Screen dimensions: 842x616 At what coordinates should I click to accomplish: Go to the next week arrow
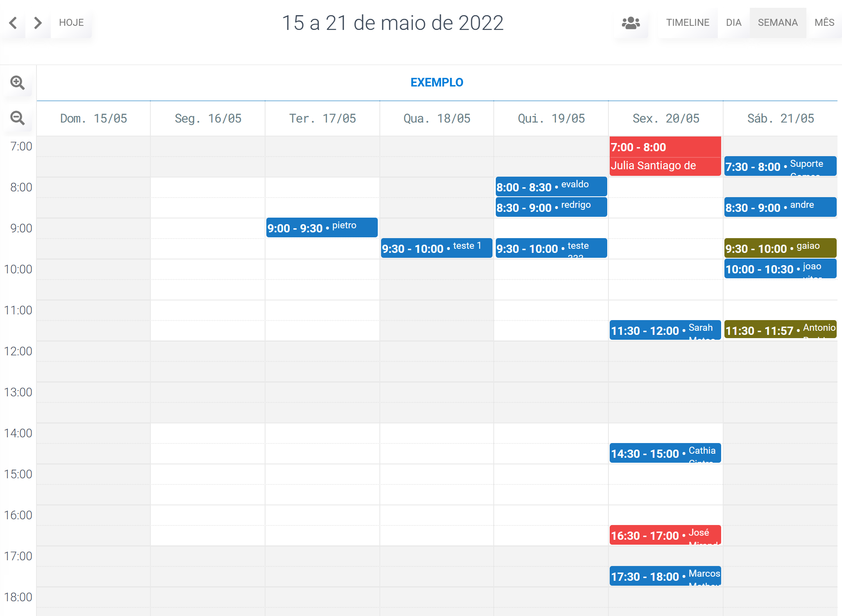pyautogui.click(x=38, y=23)
